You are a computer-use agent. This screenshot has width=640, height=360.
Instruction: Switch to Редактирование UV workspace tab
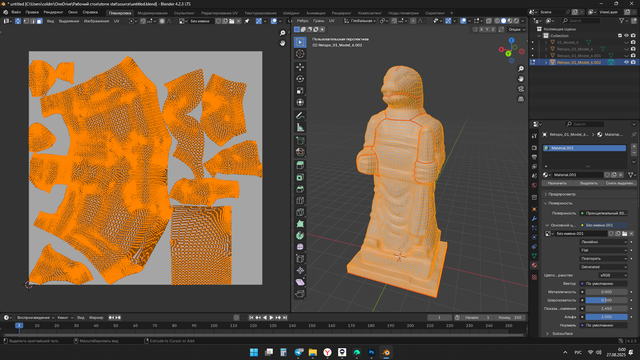click(219, 13)
